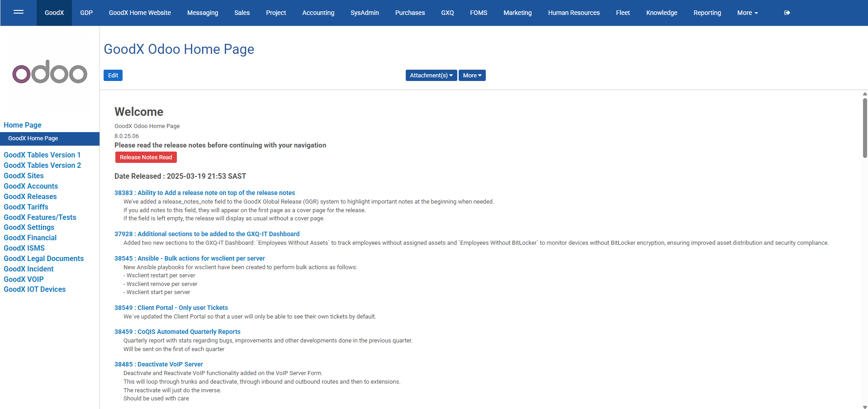Click 'Should be used with care' text
Image resolution: width=868 pixels, height=409 pixels.
(x=156, y=399)
